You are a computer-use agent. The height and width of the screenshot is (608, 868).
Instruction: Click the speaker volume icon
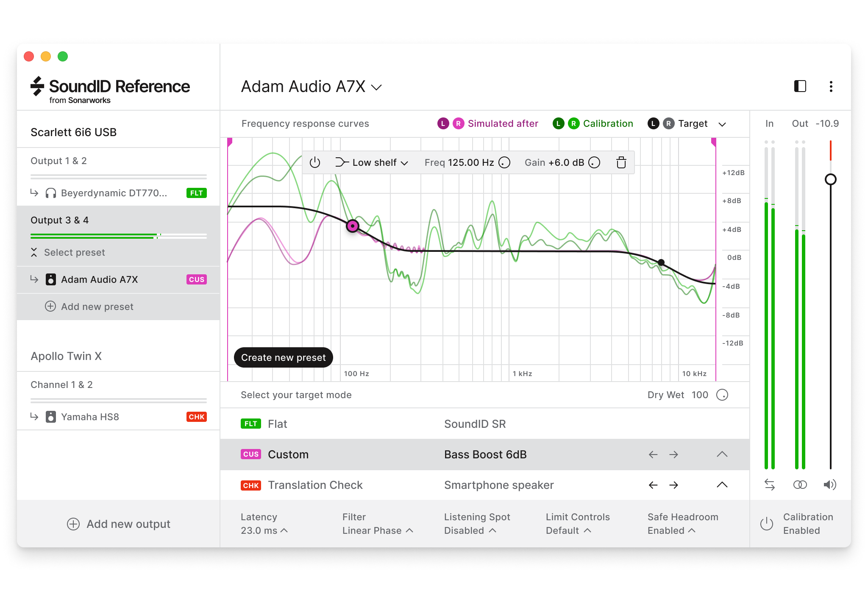[x=830, y=485]
